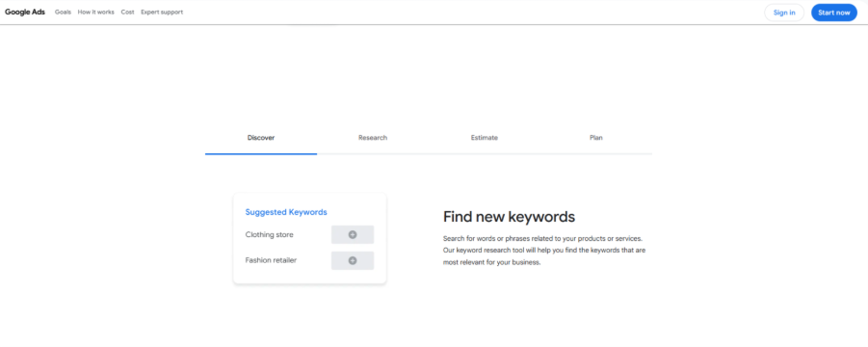Open the Cost navigation item
Viewport: 868px width, 347px height.
(x=127, y=13)
